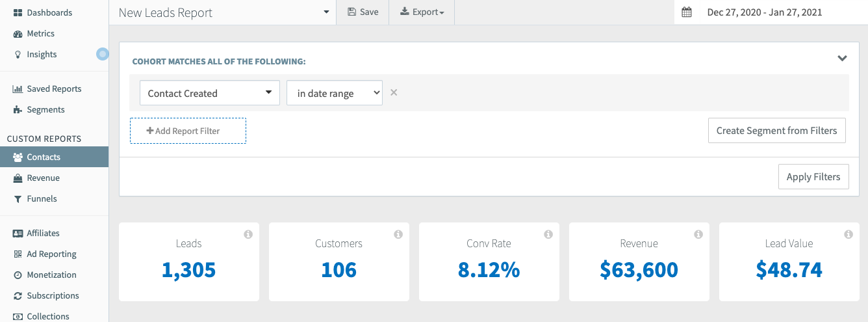Click the Insights lightbulb icon

[18, 55]
